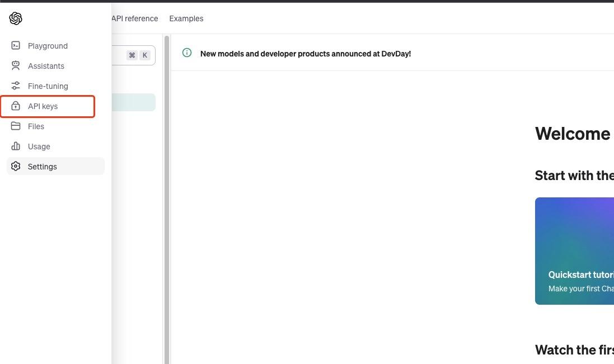Select the Usage sidebar label

39,146
